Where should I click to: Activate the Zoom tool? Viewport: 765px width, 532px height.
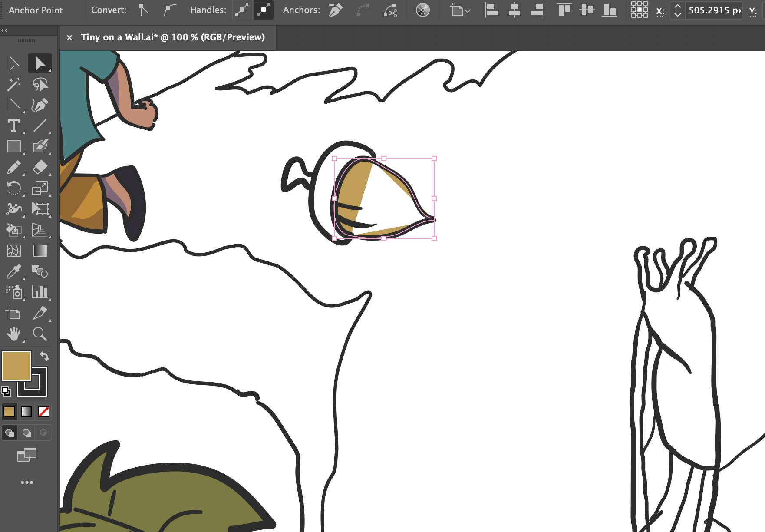click(x=40, y=334)
